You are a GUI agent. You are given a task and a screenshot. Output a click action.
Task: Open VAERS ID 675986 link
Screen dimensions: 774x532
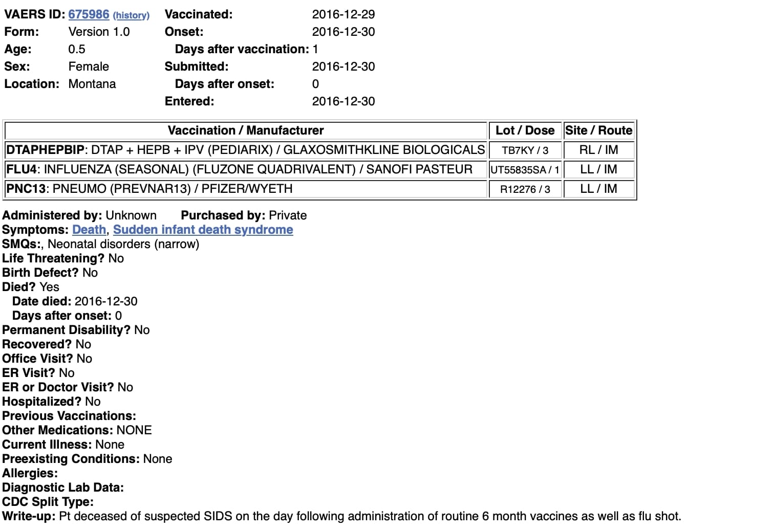(89, 14)
